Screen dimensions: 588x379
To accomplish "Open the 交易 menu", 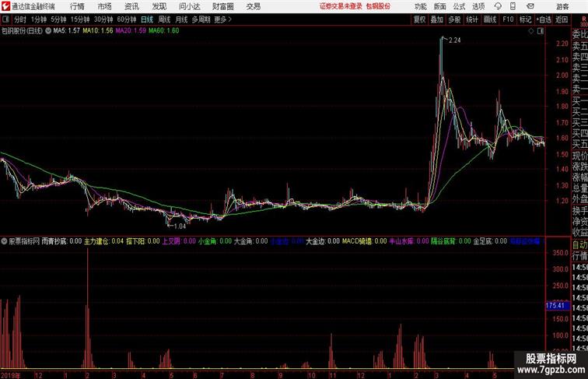I will [x=253, y=6].
